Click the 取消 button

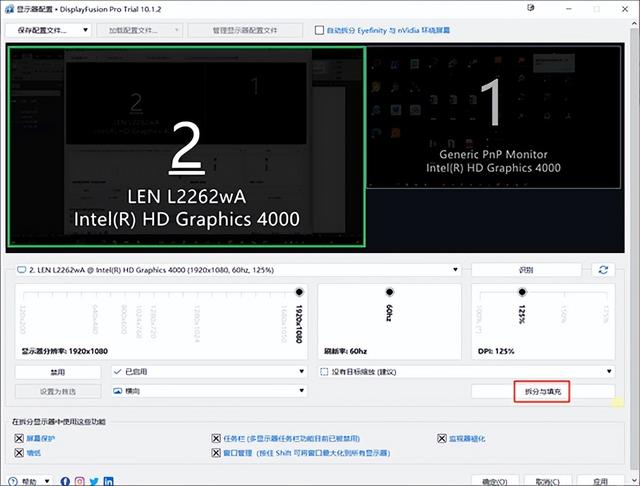click(548, 481)
